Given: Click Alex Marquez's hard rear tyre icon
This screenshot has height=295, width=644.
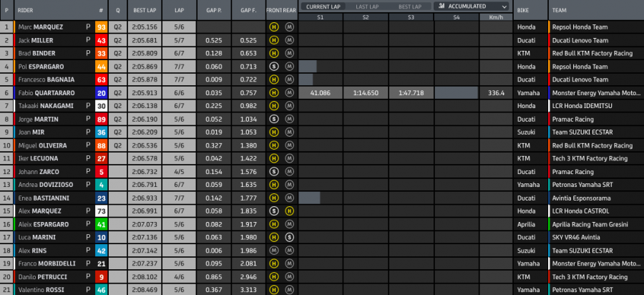Looking at the screenshot, I should point(289,211).
